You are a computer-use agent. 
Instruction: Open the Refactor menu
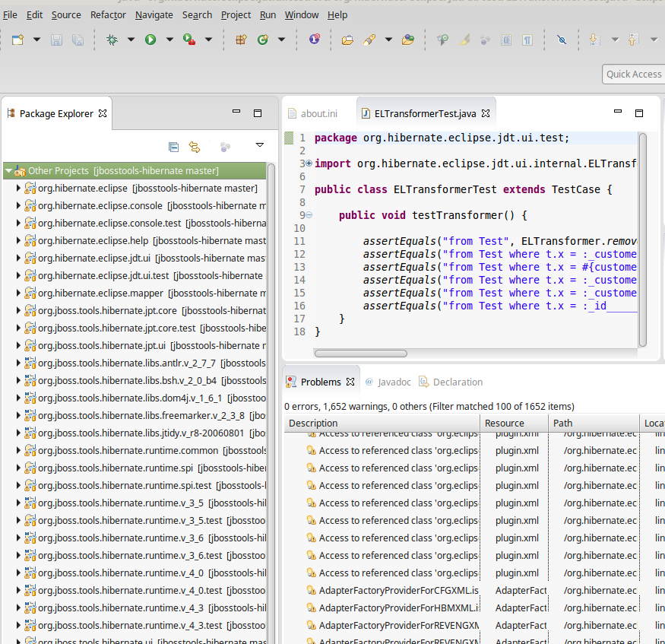(108, 14)
